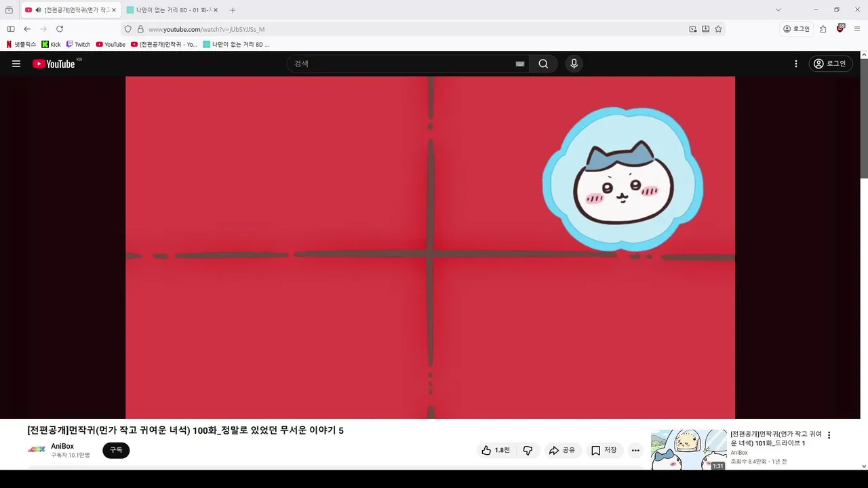The image size is (868, 488).
Task: Open the Twitch bookmark
Action: tap(78, 44)
